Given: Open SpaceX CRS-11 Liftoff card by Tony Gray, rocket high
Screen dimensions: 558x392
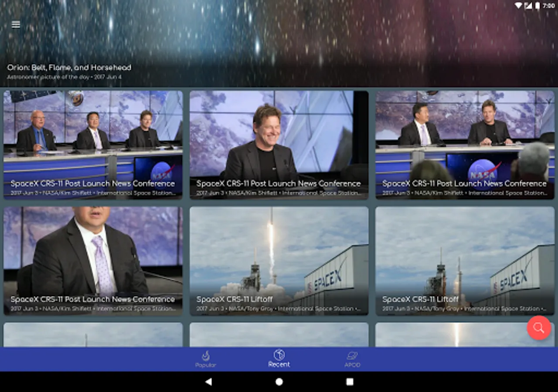Looking at the screenshot, I should [x=279, y=261].
